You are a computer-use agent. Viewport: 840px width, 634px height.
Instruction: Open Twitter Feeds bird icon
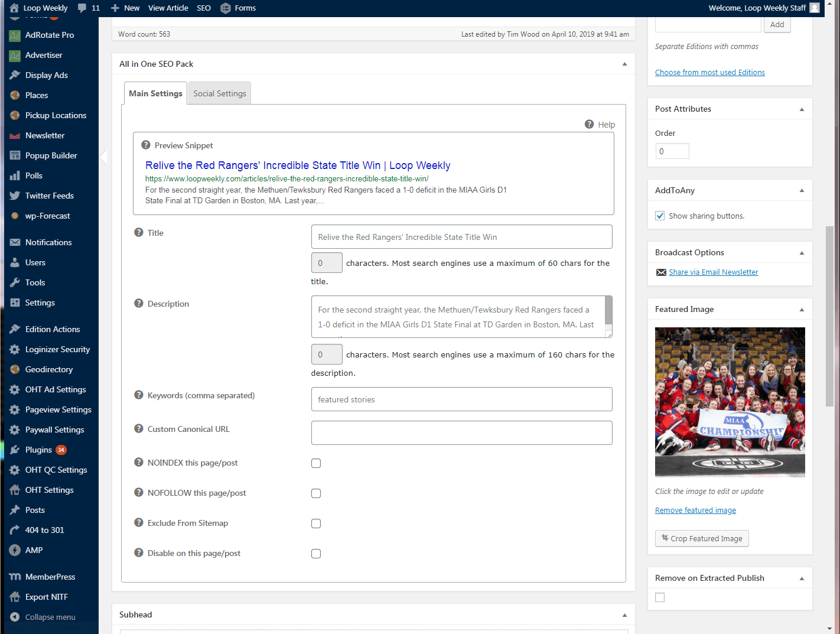pos(15,196)
